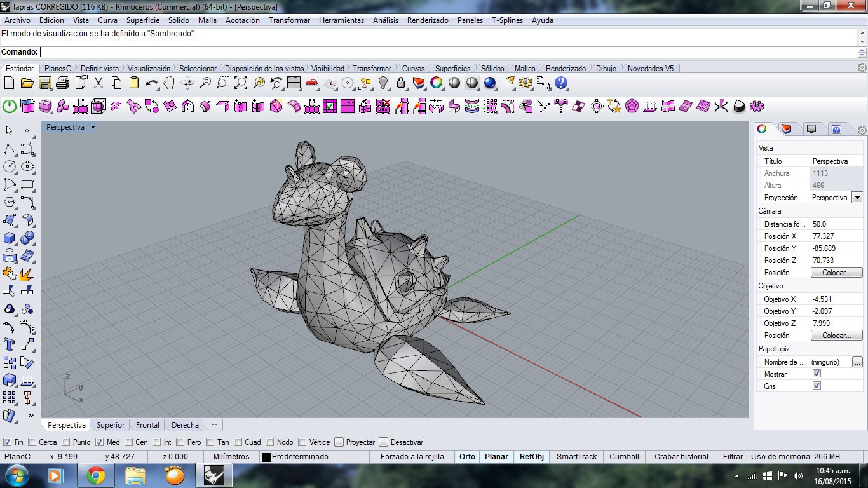Click Colocar button for camera position
Viewport: 868px width, 488px height.
tap(836, 273)
